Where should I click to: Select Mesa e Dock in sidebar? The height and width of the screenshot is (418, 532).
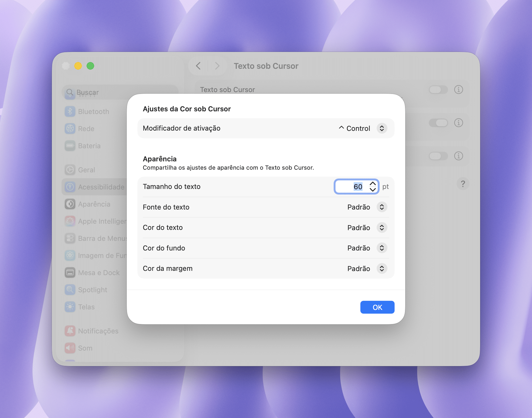pyautogui.click(x=99, y=273)
